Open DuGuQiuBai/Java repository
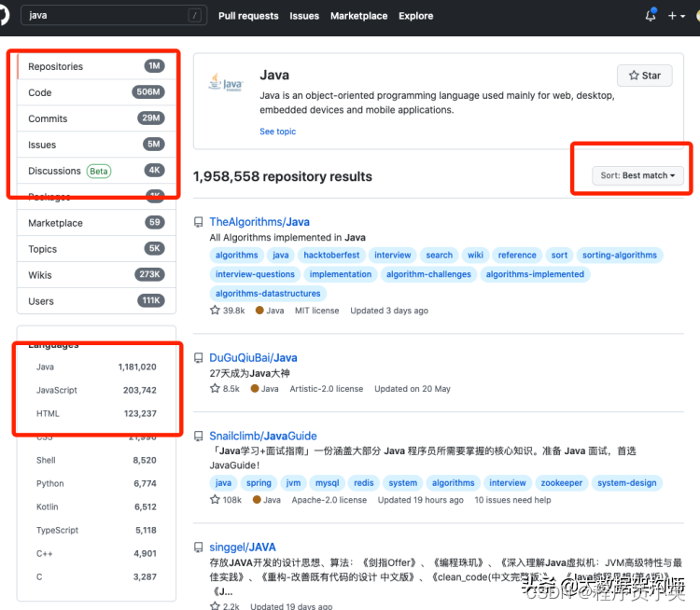The width and height of the screenshot is (700, 610). [x=253, y=357]
